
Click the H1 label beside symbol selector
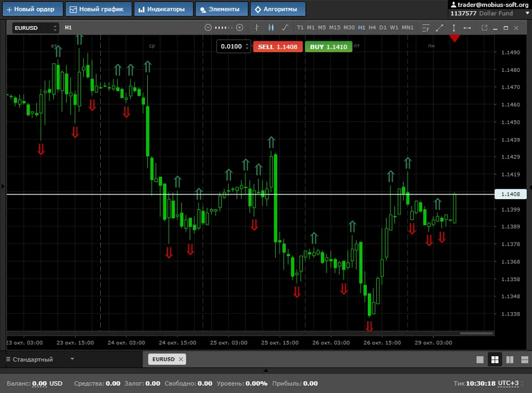coord(68,28)
